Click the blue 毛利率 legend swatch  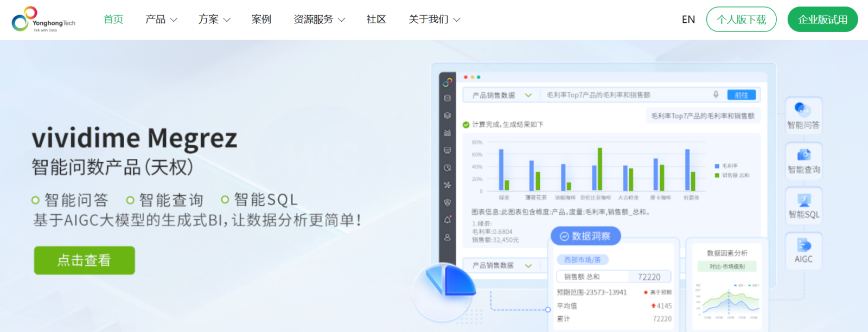click(717, 166)
